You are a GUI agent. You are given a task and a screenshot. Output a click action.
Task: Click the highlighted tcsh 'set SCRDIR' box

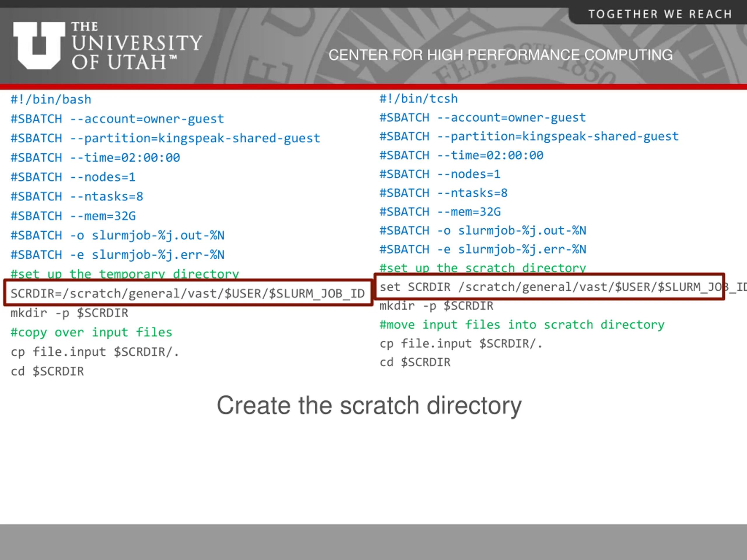tap(549, 287)
